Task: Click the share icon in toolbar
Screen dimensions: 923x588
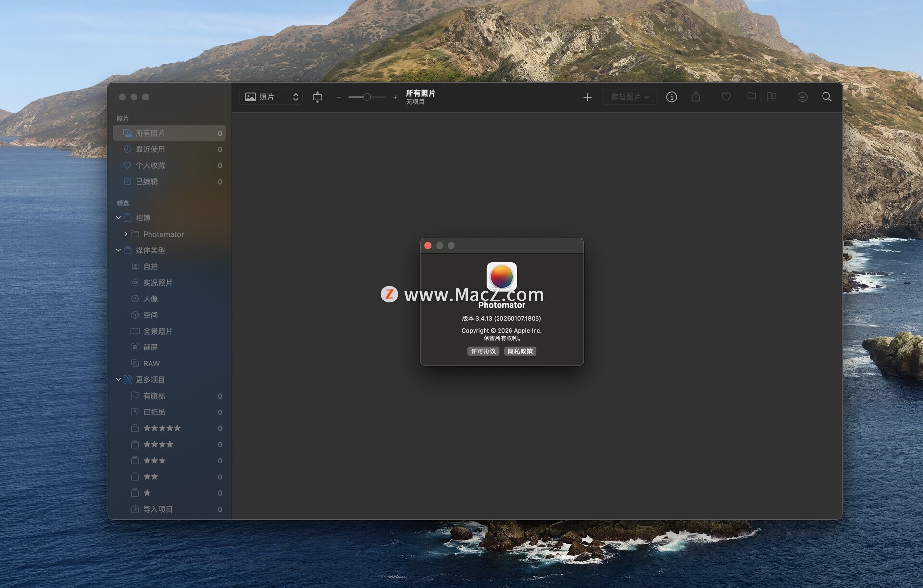Action: coord(696,97)
